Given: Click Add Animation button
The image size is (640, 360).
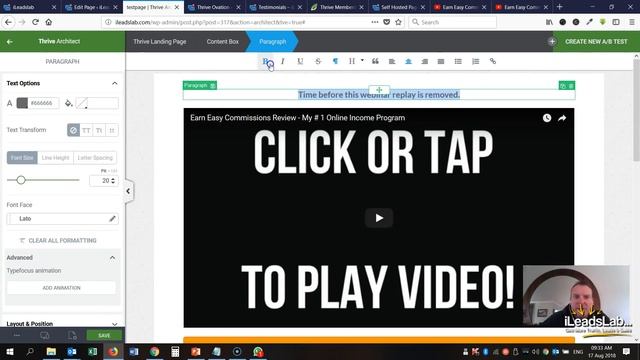Looking at the screenshot, I should point(61,288).
